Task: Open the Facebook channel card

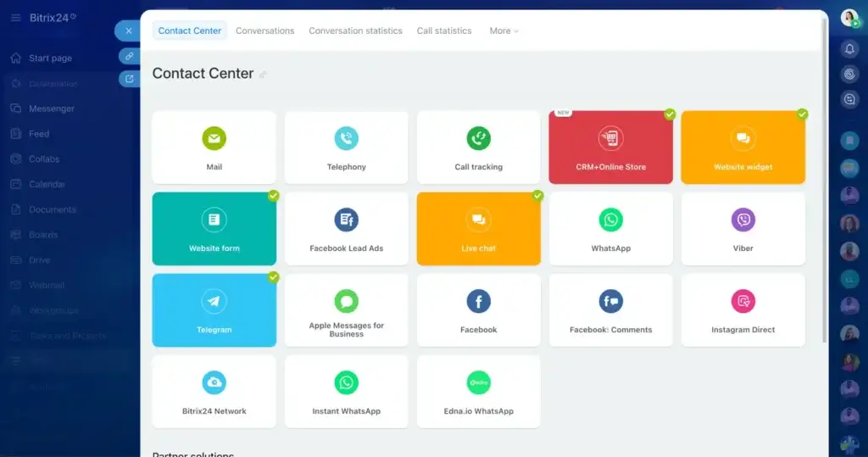Action: click(478, 310)
